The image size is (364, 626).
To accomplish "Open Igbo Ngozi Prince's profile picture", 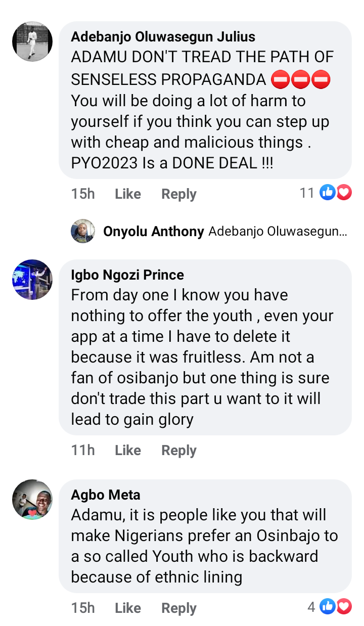I will [x=32, y=280].
